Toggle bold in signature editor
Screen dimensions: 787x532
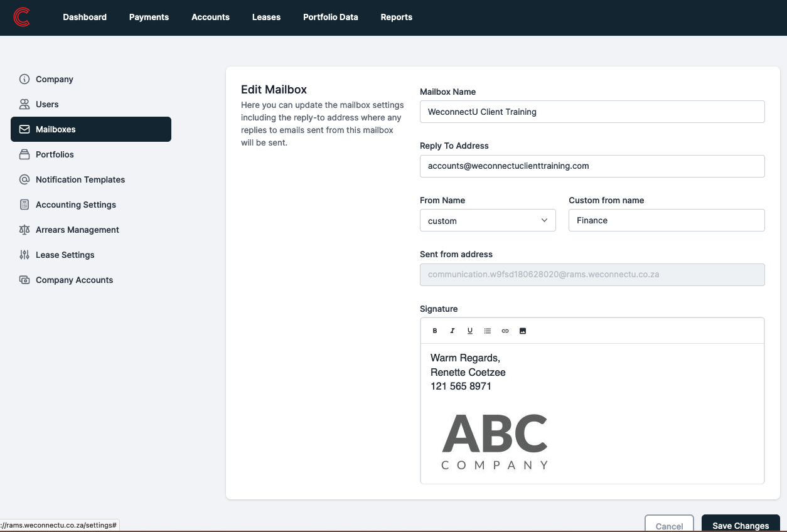[435, 331]
